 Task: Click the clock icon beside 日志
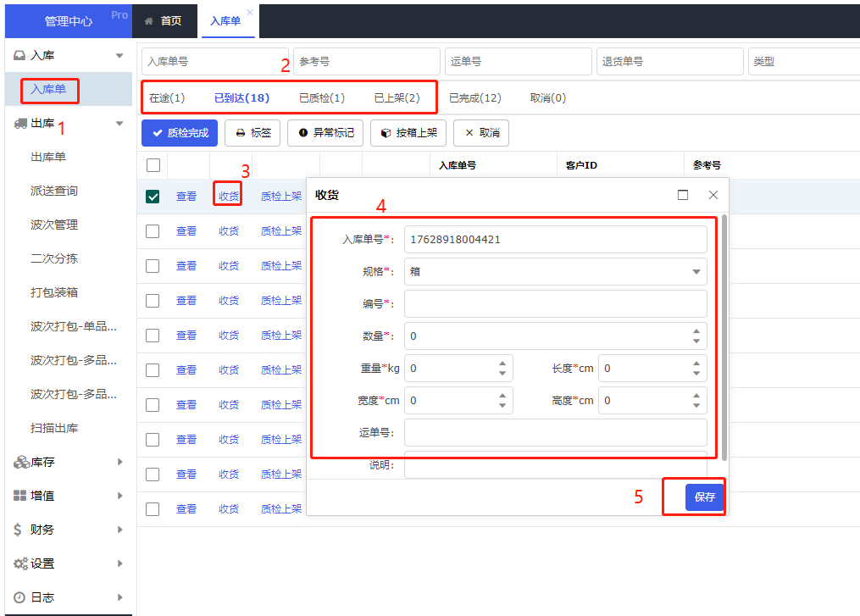coord(19,597)
